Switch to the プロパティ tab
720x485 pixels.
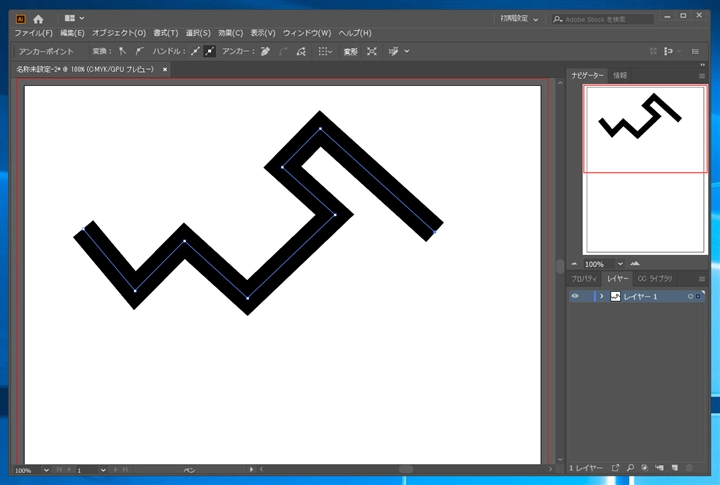[584, 279]
